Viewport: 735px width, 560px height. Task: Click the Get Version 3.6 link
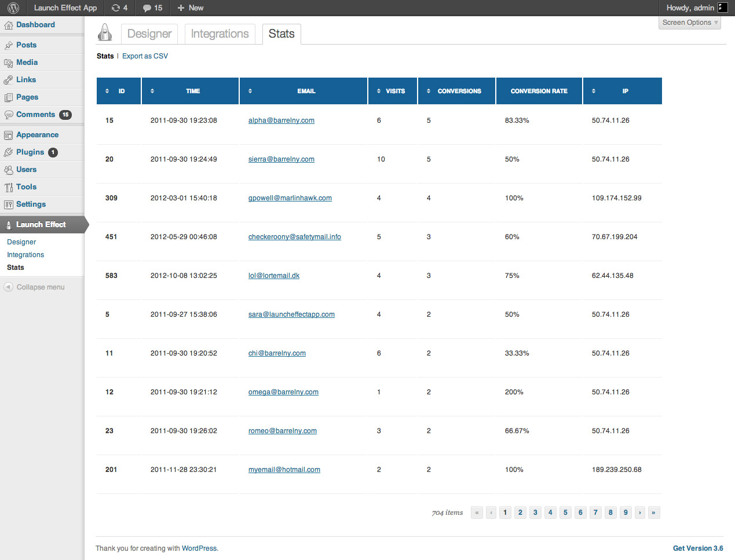698,548
